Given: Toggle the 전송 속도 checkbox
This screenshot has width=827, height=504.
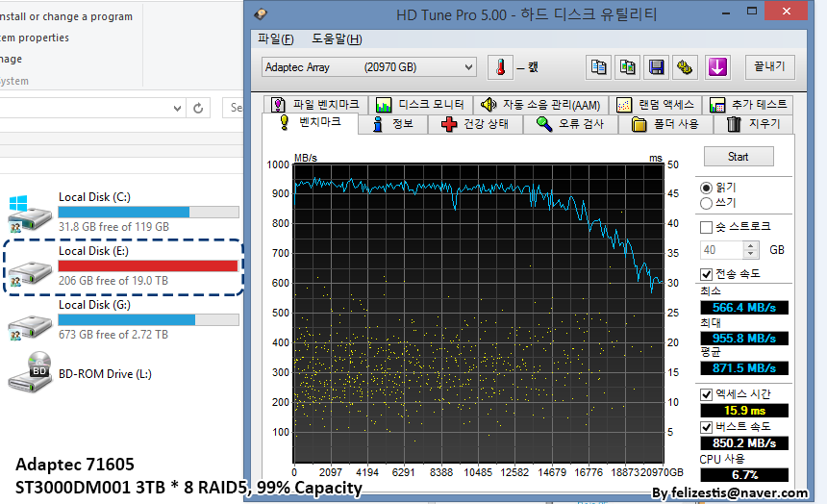Looking at the screenshot, I should (x=706, y=274).
